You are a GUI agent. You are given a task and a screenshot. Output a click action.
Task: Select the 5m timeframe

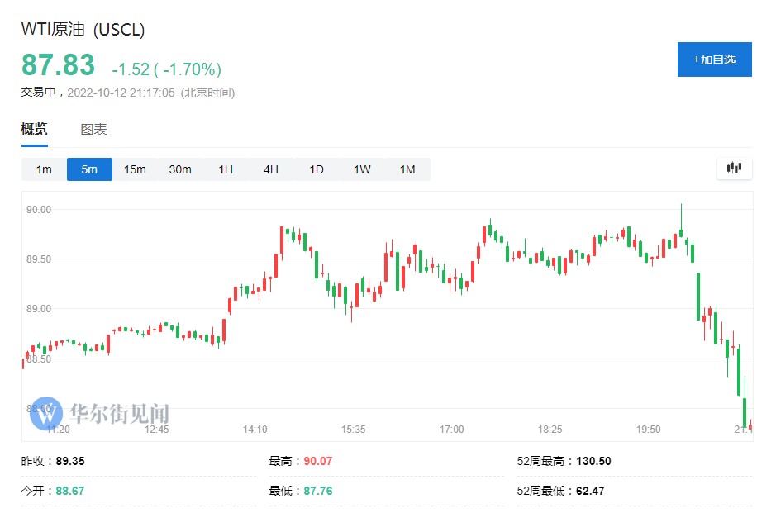[x=89, y=169]
